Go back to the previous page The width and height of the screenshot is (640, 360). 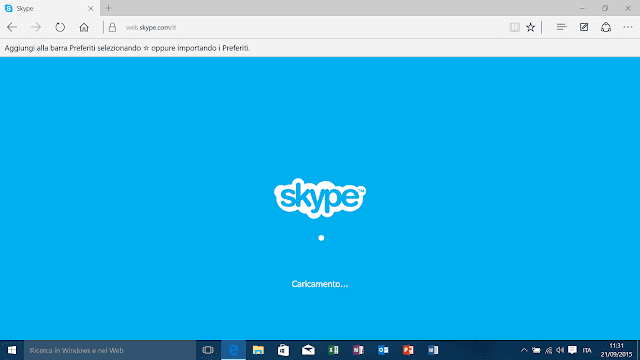[x=12, y=27]
